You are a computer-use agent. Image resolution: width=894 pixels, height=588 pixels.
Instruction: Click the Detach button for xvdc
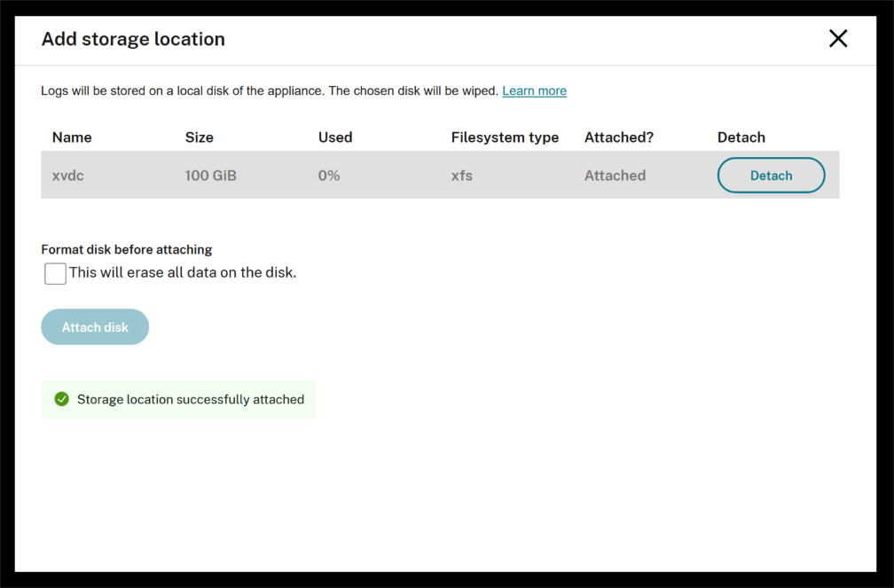point(771,176)
